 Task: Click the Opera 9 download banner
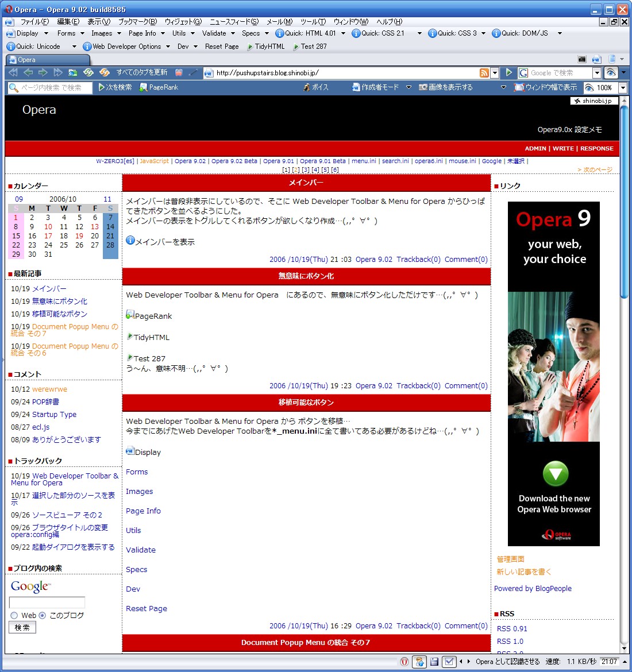coord(553,374)
